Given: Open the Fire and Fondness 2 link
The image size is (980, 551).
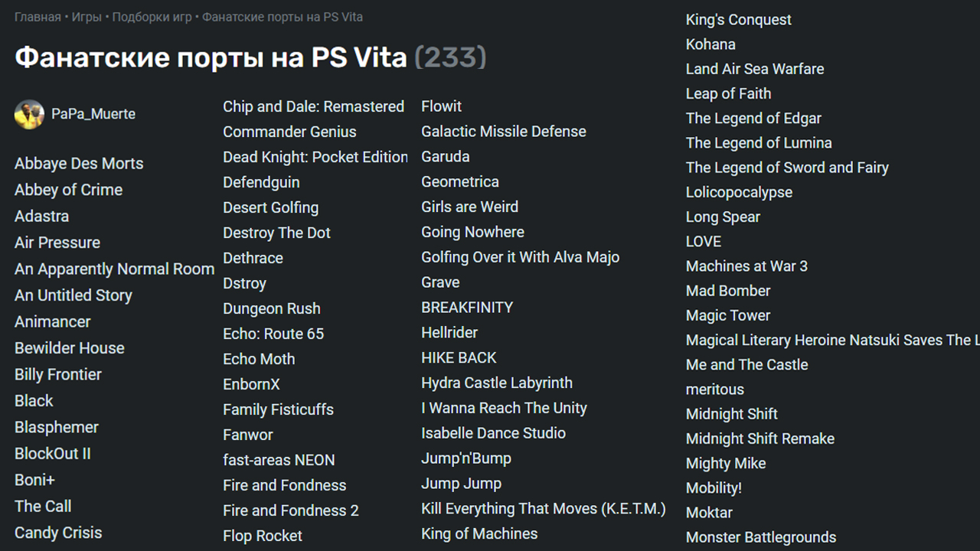Looking at the screenshot, I should point(291,511).
